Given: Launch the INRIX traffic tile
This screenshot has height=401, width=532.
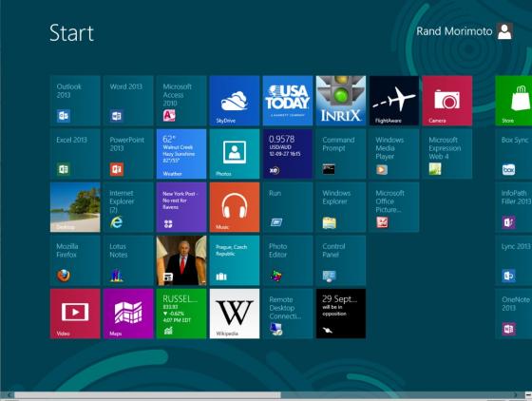Looking at the screenshot, I should [341, 101].
